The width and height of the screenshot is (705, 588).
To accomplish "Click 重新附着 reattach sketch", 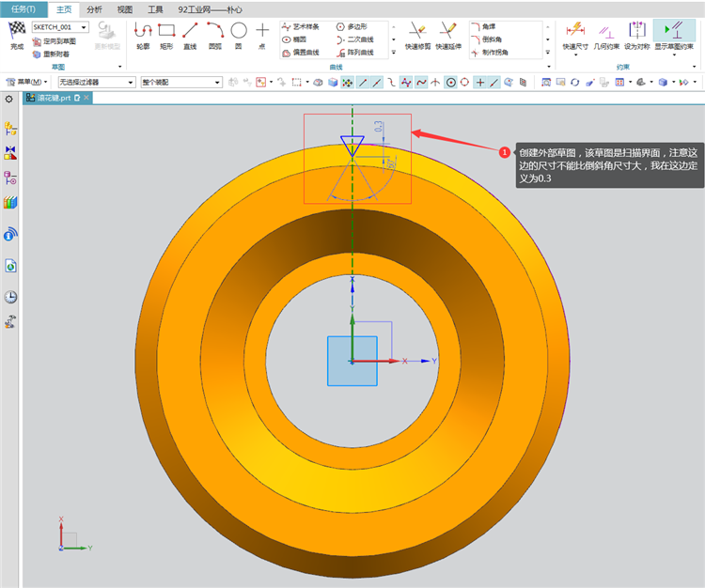I will pyautogui.click(x=51, y=54).
